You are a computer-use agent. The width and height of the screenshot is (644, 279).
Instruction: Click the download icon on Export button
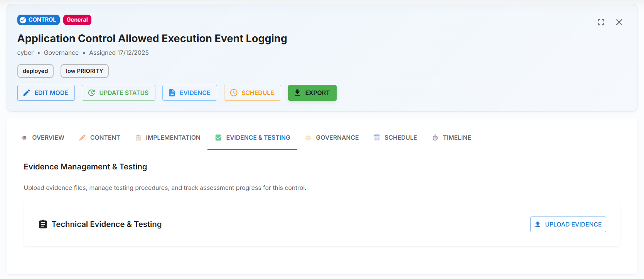pos(297,93)
